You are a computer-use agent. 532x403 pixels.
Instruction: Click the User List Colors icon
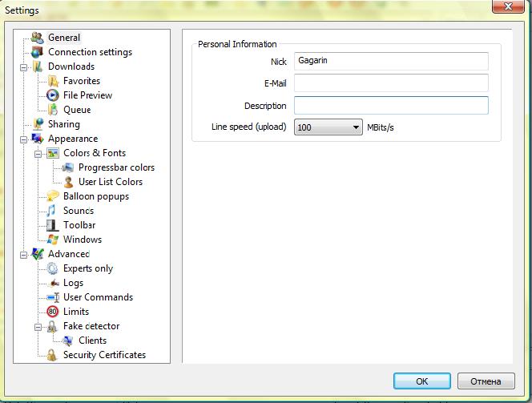68,182
